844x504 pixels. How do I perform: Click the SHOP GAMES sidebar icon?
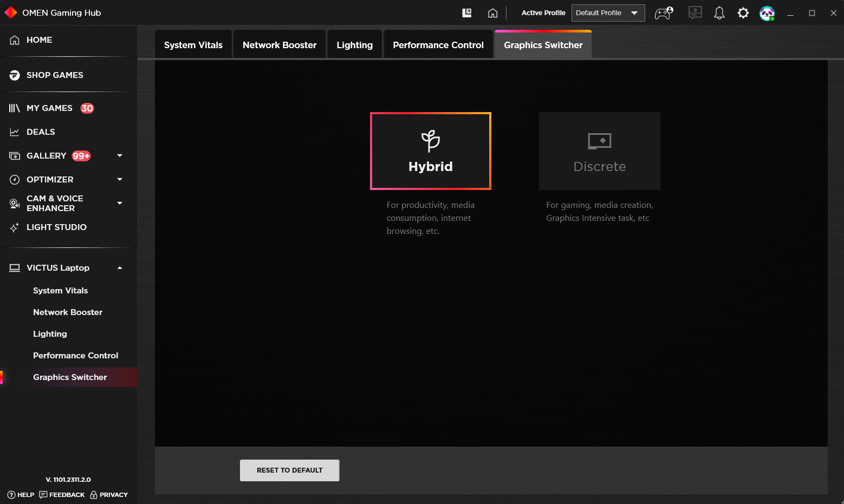tap(15, 75)
